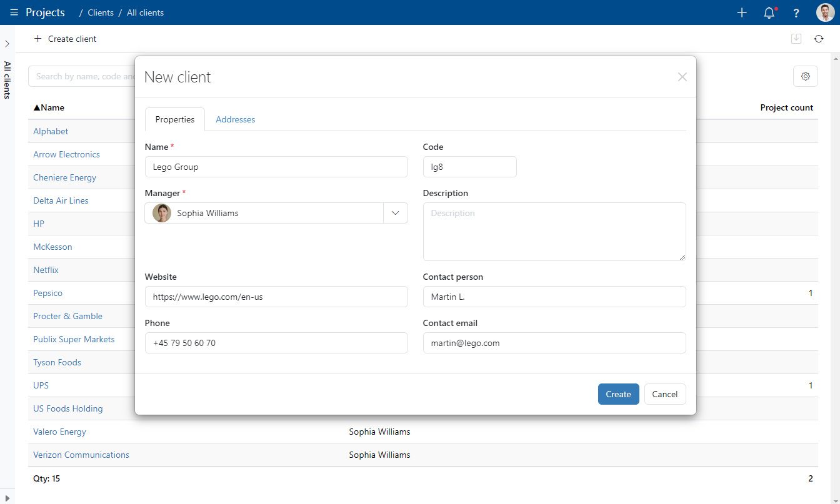Click the Website input field
Viewport: 840px width, 504px height.
tap(276, 297)
